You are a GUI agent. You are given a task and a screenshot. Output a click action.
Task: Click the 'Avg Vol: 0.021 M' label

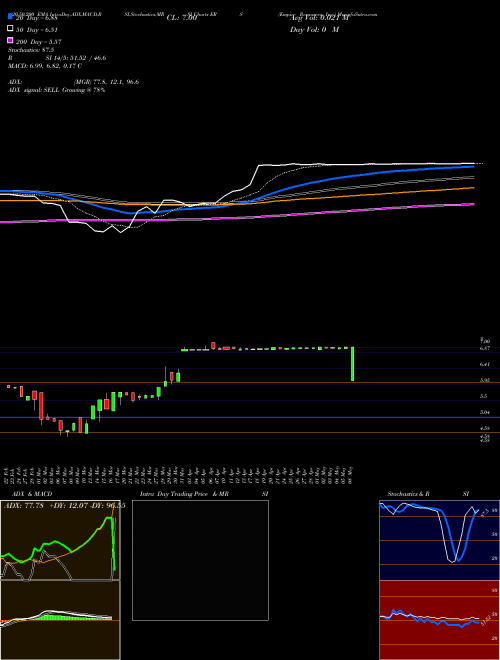tap(319, 18)
